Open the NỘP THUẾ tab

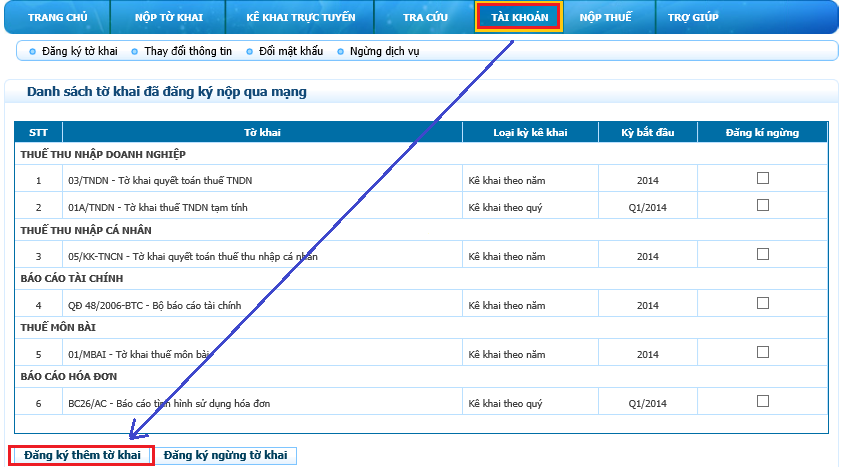coord(606,17)
